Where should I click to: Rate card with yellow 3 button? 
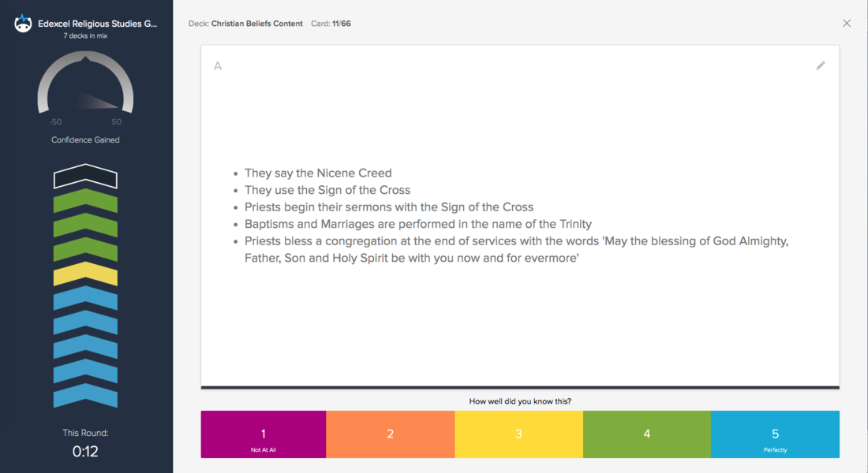(518, 434)
